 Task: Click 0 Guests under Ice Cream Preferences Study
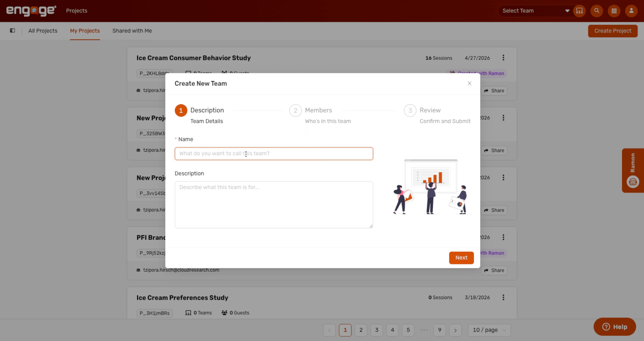(x=235, y=313)
